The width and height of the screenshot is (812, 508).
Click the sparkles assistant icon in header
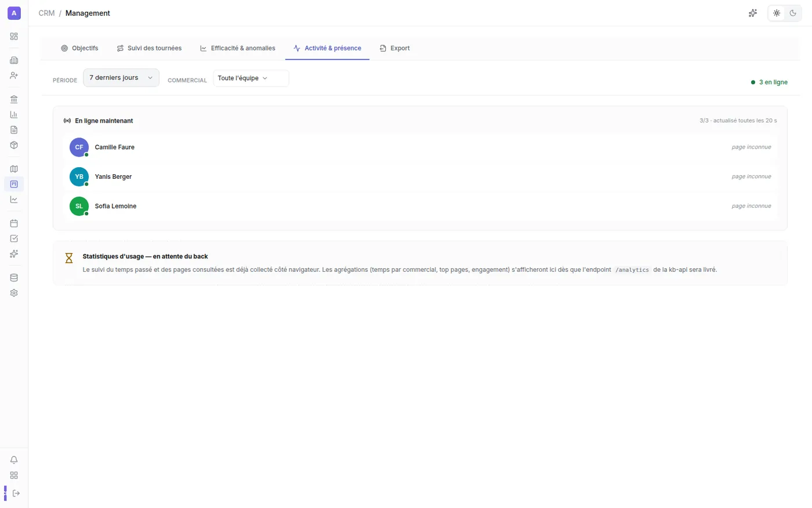coord(753,13)
